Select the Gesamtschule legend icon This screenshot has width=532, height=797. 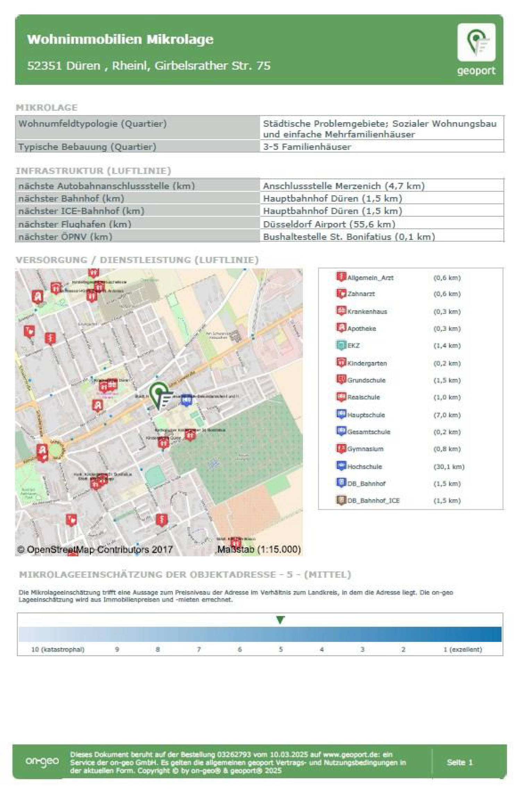(341, 431)
